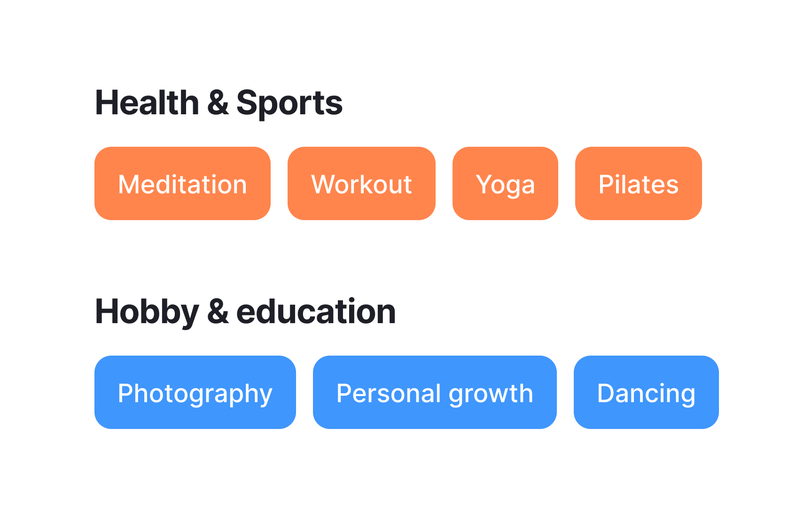Viewport: 812px width, 508px height.
Task: Click the word Hobby in the second heading
Action: 147,312
